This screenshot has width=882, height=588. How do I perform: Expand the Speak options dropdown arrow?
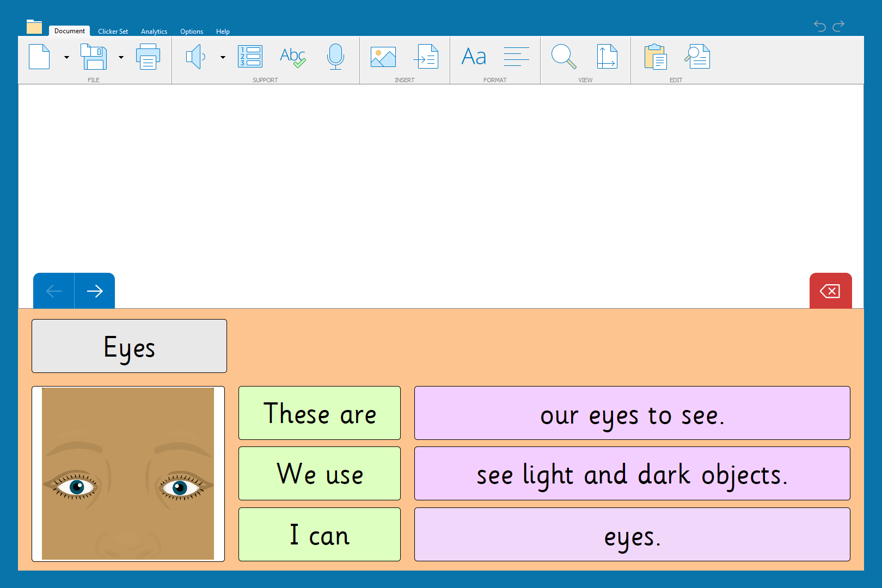point(223,57)
